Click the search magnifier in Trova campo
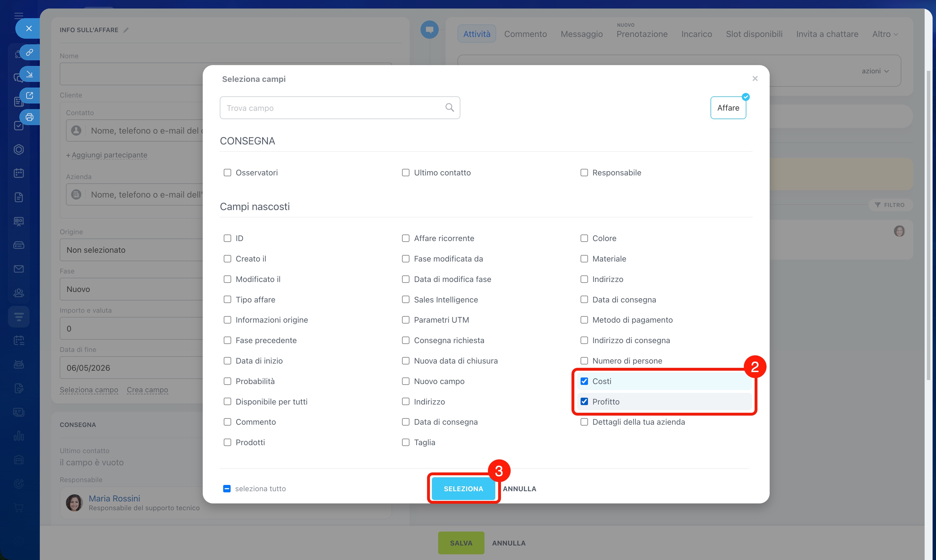Screen dimensions: 936x560 (449, 107)
